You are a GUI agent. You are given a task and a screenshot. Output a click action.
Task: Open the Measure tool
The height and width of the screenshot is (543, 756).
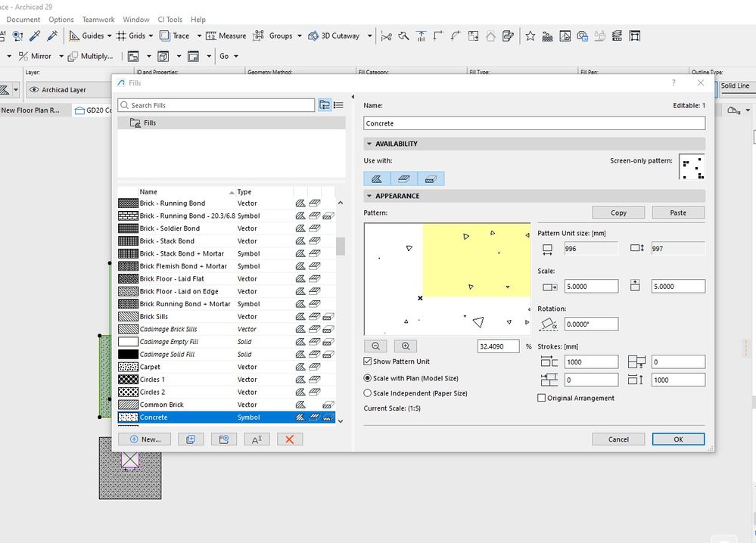[226, 36]
